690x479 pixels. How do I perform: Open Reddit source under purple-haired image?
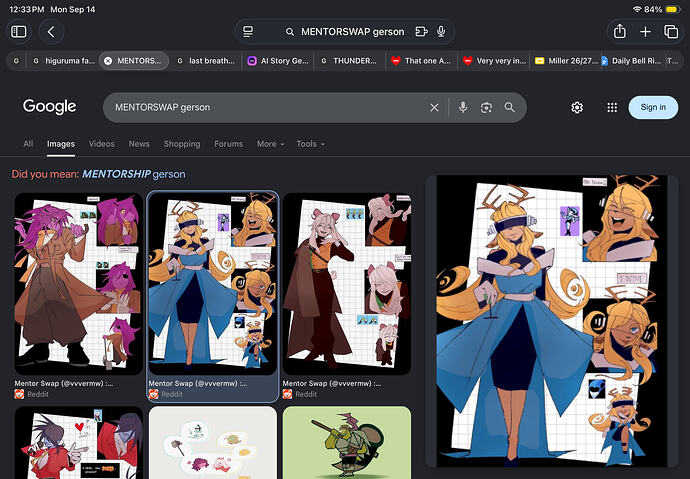[x=32, y=394]
